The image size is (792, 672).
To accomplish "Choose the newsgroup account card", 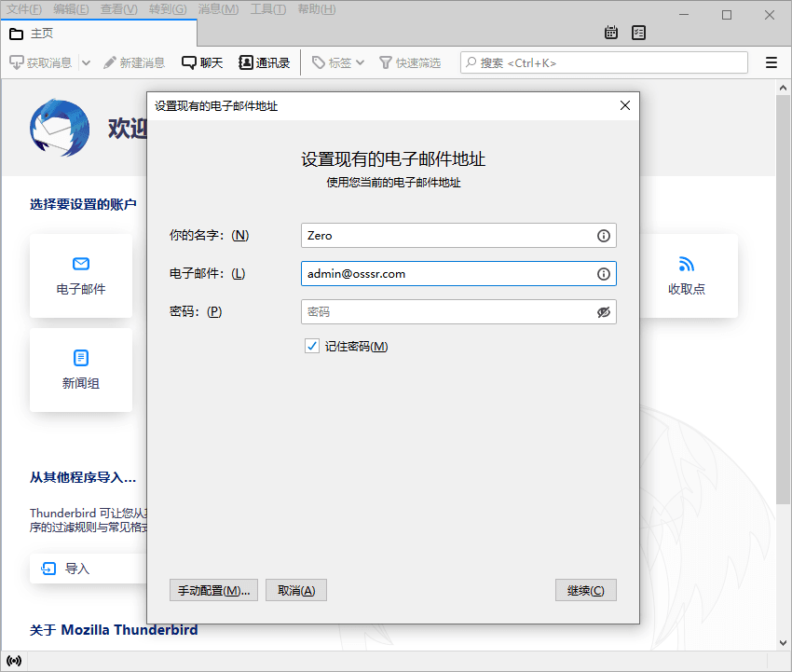I will click(81, 369).
